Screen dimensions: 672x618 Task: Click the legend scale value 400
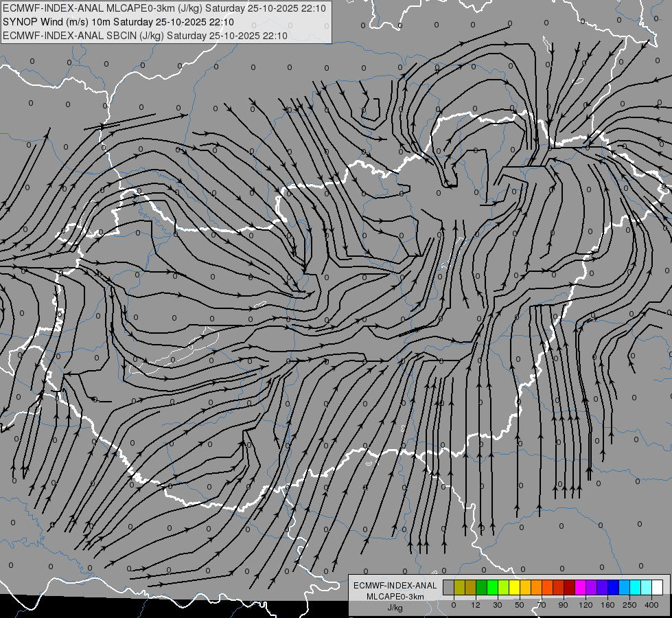651,605
